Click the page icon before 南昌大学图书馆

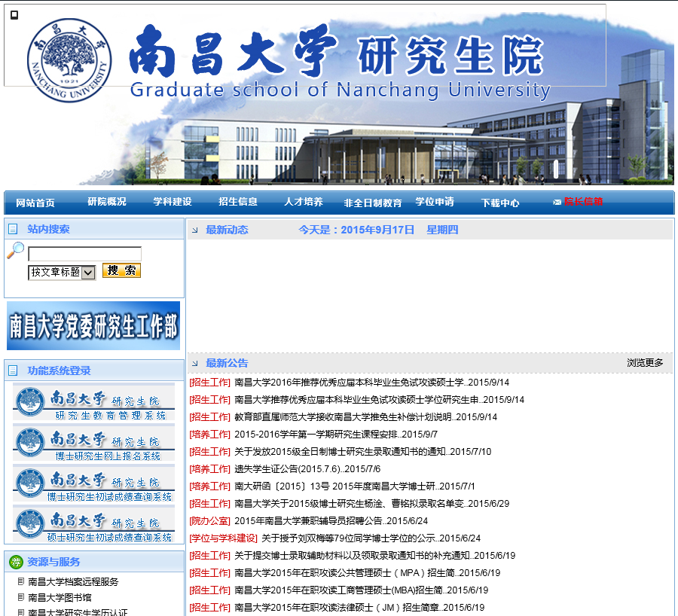tap(21, 597)
